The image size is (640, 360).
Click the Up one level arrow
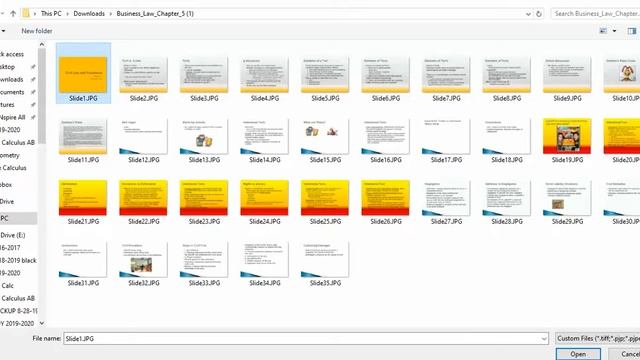pos(13,13)
